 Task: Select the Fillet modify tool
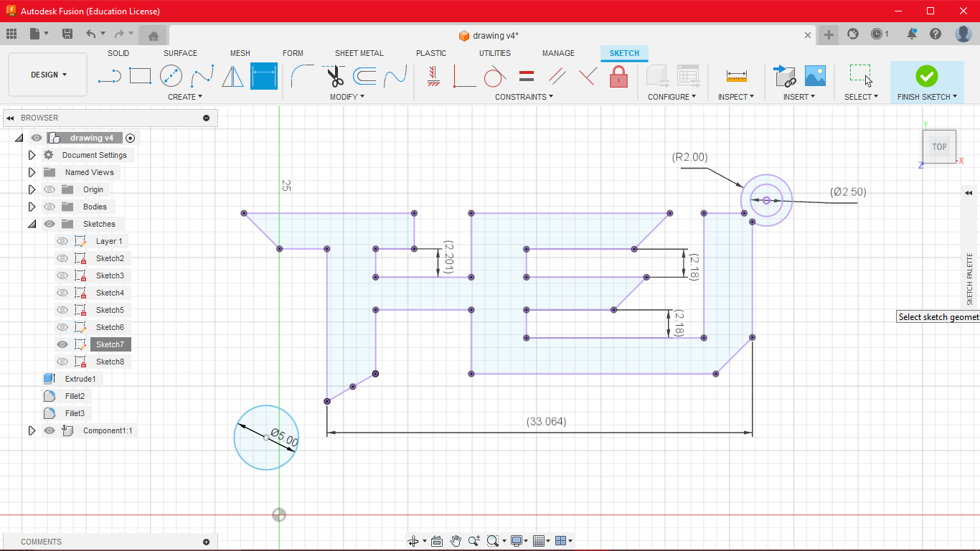(303, 75)
